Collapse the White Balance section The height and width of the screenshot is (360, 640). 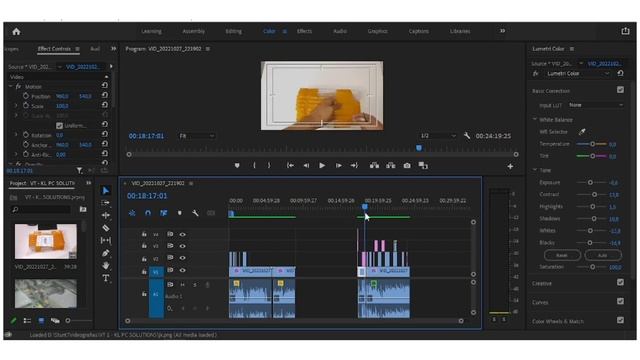point(535,120)
